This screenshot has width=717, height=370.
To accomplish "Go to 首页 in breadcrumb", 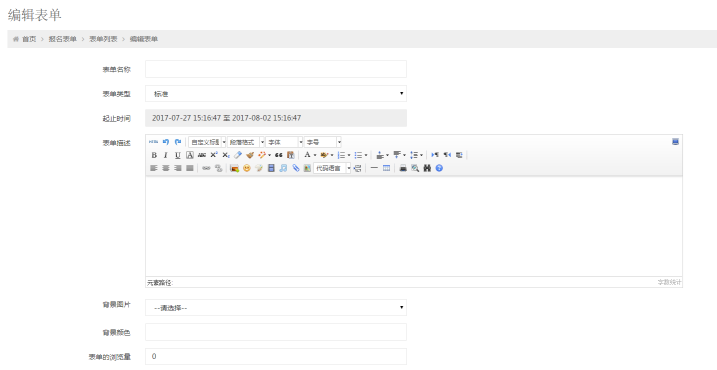I will click(x=29, y=39).
